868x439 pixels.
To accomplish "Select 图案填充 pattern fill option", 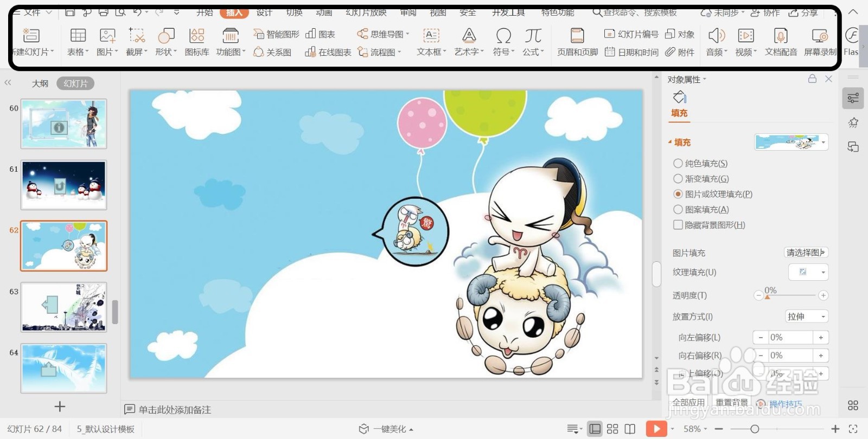I will pyautogui.click(x=701, y=209).
